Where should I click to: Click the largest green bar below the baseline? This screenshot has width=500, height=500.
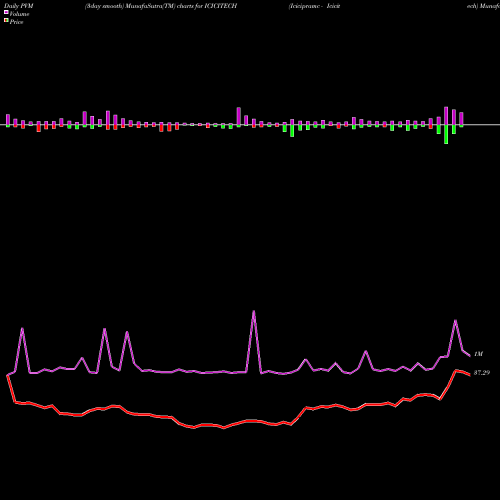(x=446, y=134)
